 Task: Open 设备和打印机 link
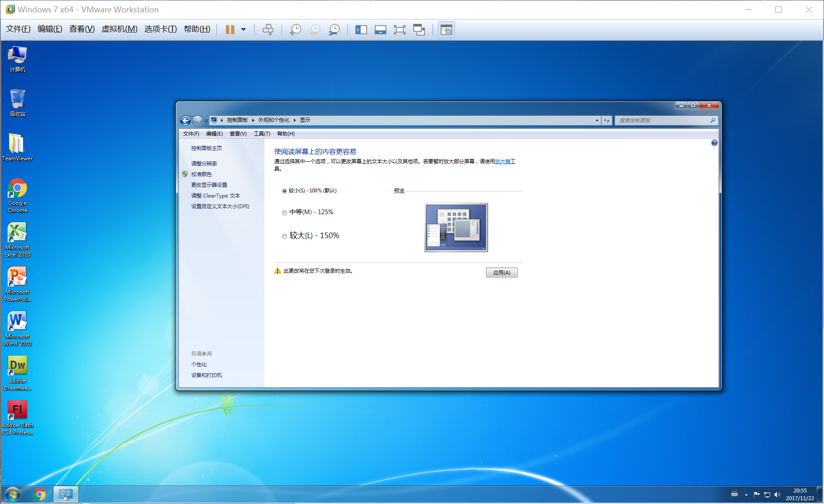(206, 375)
